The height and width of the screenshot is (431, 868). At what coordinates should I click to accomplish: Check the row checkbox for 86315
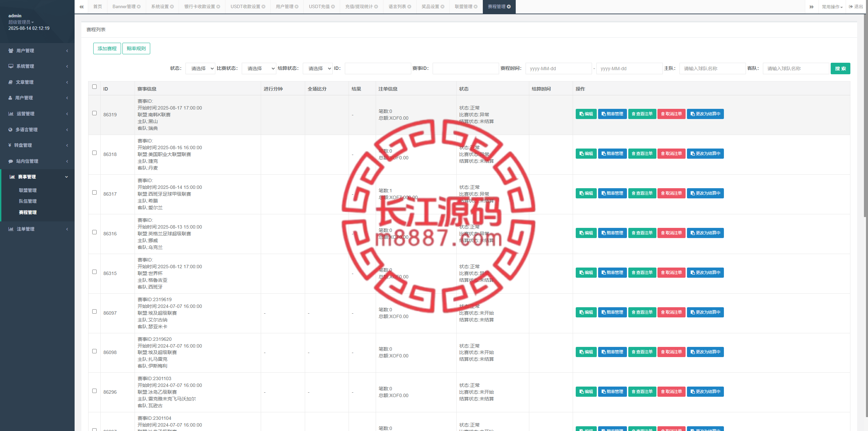pyautogui.click(x=94, y=272)
